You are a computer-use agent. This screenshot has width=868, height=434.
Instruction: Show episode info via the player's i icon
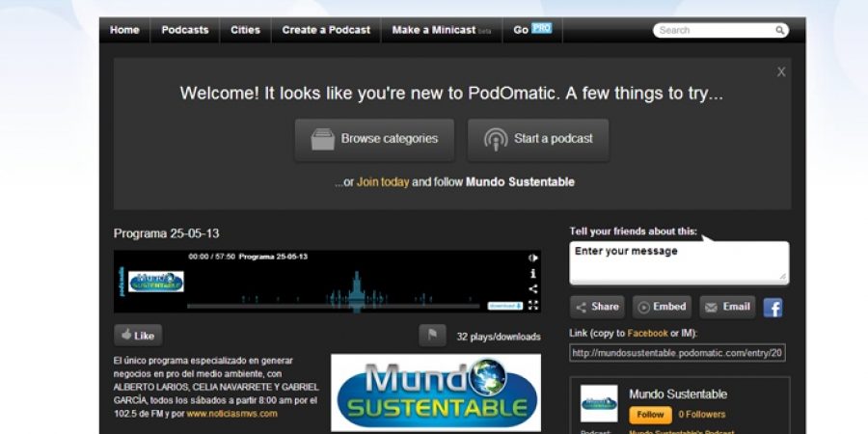click(x=532, y=274)
